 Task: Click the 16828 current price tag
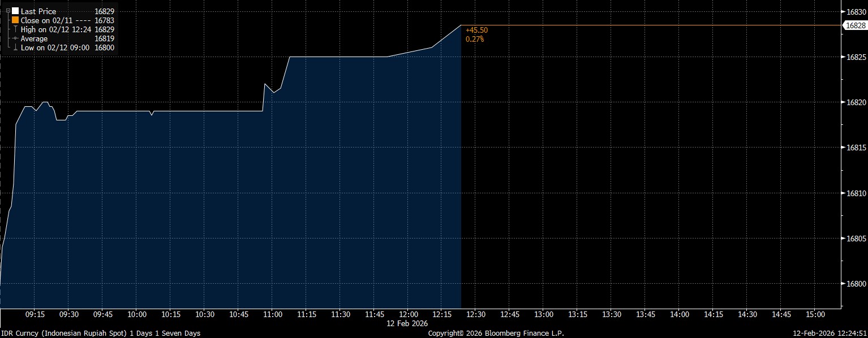click(x=854, y=25)
